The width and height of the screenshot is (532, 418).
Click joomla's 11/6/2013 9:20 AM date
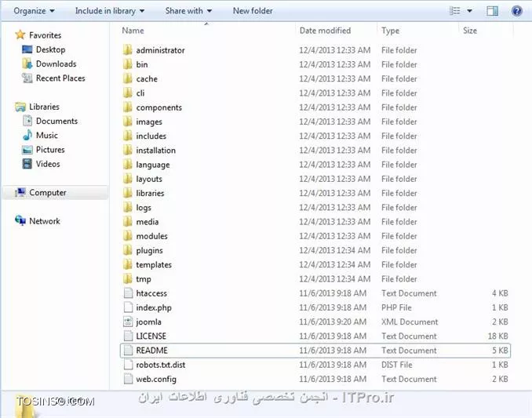(333, 322)
